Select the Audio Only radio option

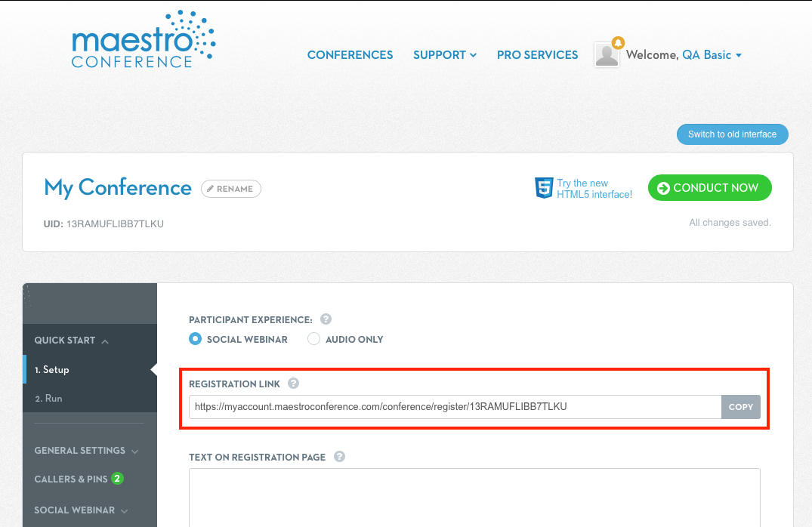(x=313, y=338)
